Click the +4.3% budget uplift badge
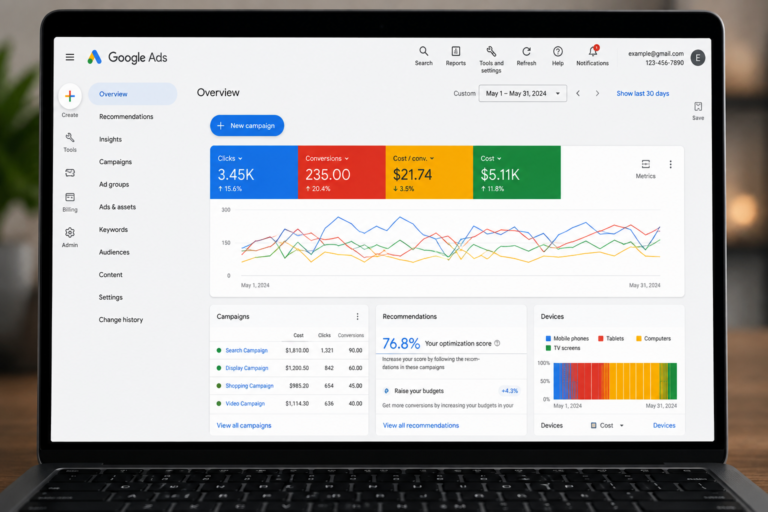Screen dimensions: 768x512 point(509,391)
